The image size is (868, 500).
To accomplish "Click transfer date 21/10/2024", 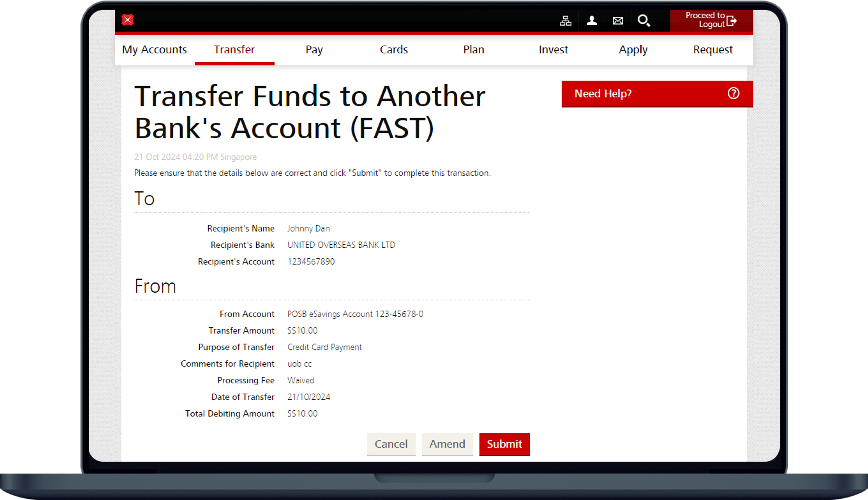I will [309, 397].
